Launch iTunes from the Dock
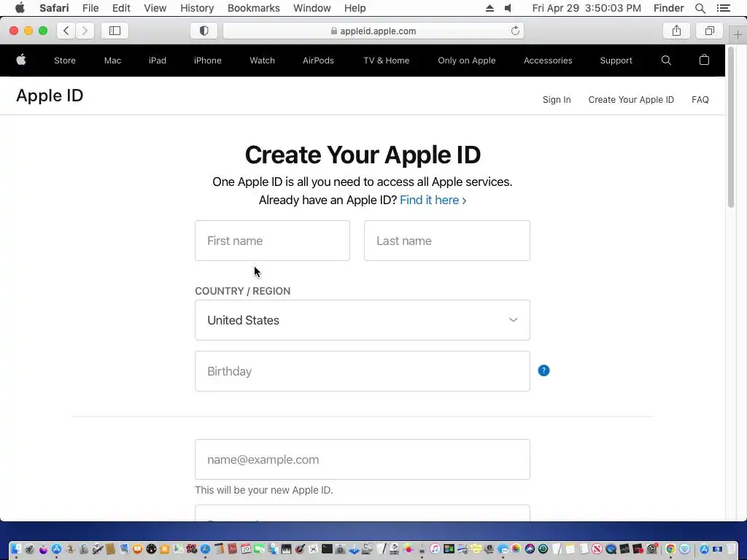Screen dimensions: 747x560 click(x=435, y=549)
